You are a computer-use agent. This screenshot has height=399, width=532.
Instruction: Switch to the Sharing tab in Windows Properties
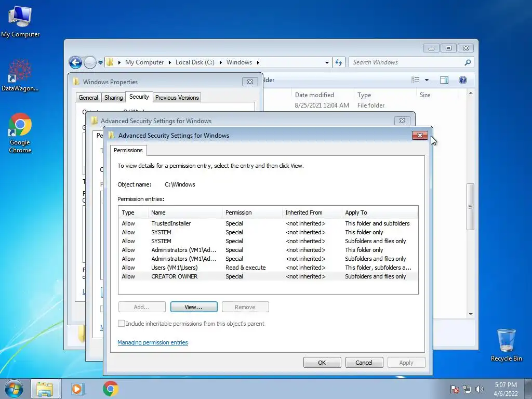[113, 98]
